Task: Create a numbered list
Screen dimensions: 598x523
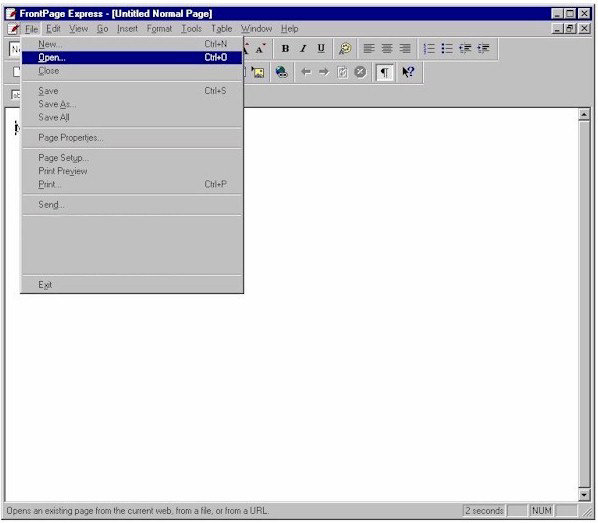Action: click(429, 49)
